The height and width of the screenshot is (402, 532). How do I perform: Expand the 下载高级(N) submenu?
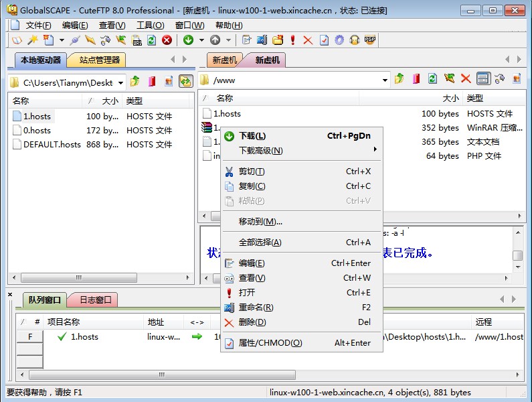[x=302, y=150]
